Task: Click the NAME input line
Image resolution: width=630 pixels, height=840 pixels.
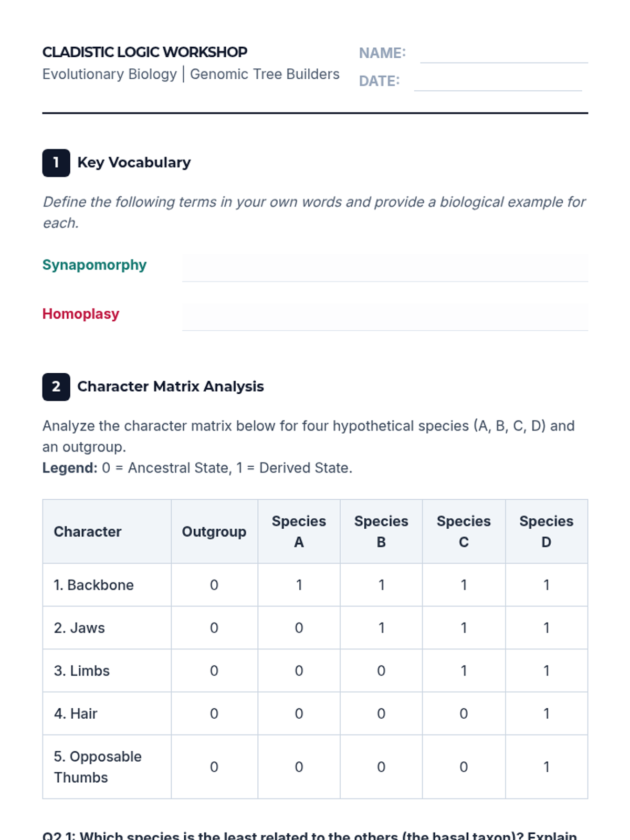Action: pos(504,54)
